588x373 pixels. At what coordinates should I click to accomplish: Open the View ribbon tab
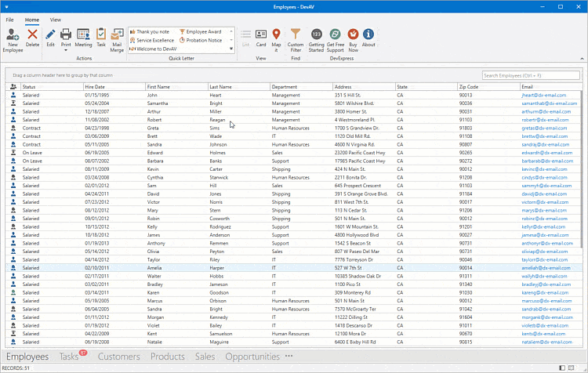[x=56, y=19]
